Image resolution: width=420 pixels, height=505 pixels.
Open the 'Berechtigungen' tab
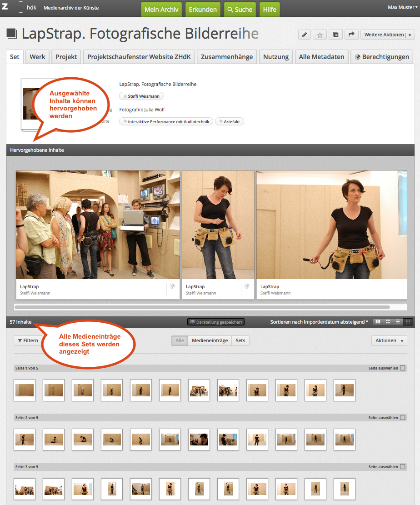point(382,57)
